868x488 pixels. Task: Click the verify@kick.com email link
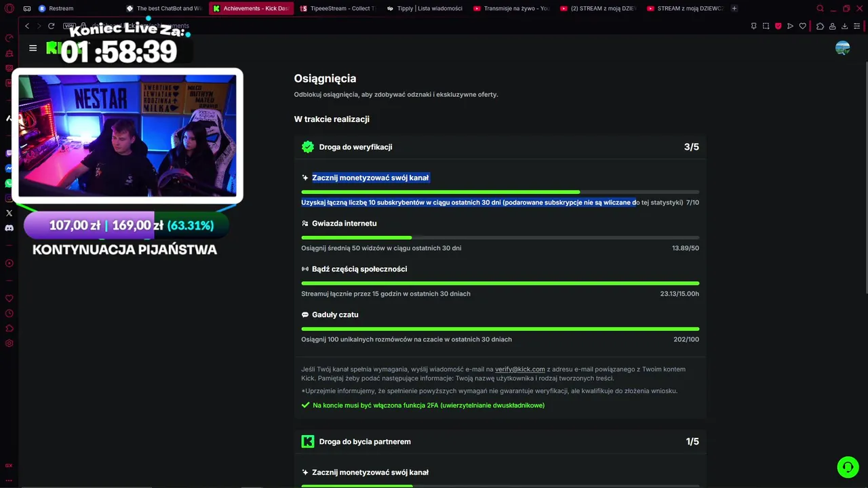[x=520, y=369]
